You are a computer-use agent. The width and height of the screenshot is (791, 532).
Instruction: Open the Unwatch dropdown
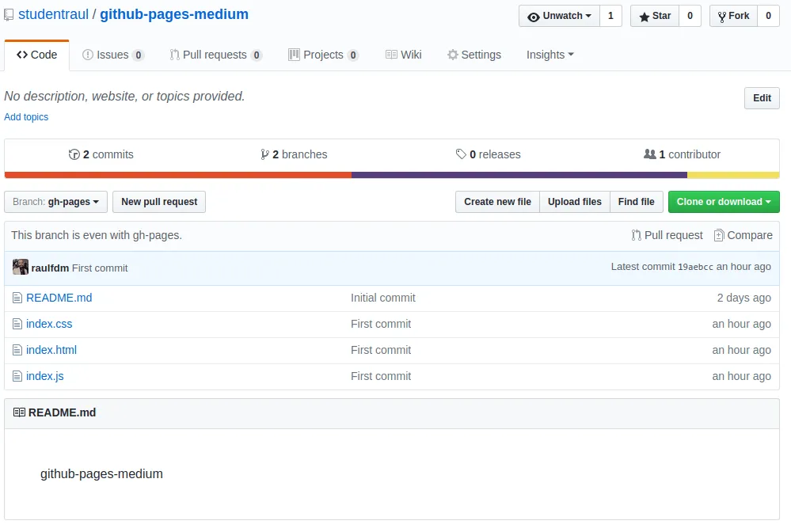[559, 16]
